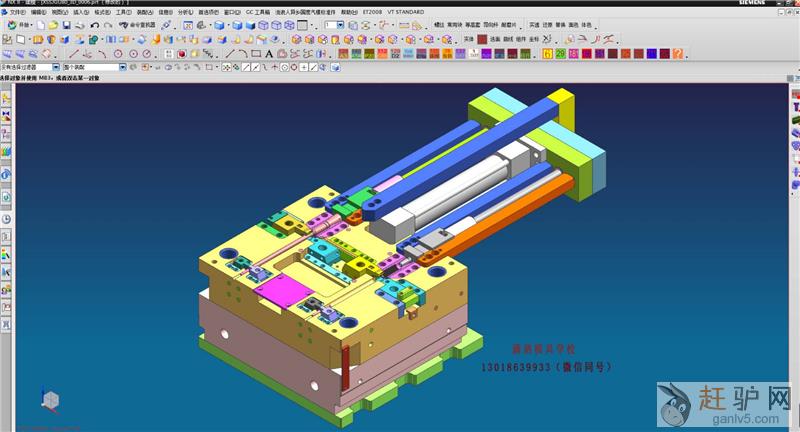This screenshot has width=800, height=432.
Task: Click the Redo arrow icon
Action: coord(108,25)
